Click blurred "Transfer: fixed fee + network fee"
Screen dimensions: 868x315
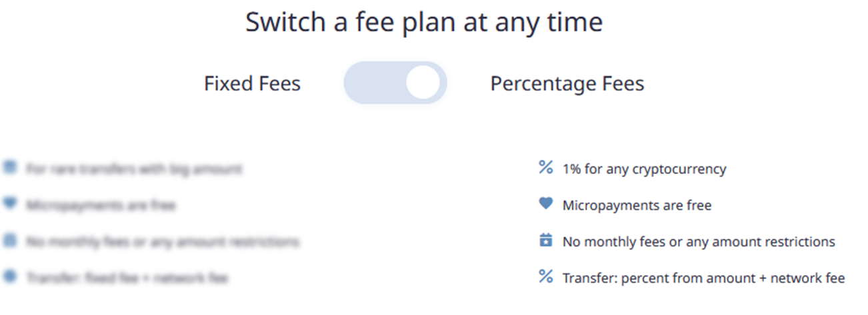pyautogui.click(x=127, y=278)
